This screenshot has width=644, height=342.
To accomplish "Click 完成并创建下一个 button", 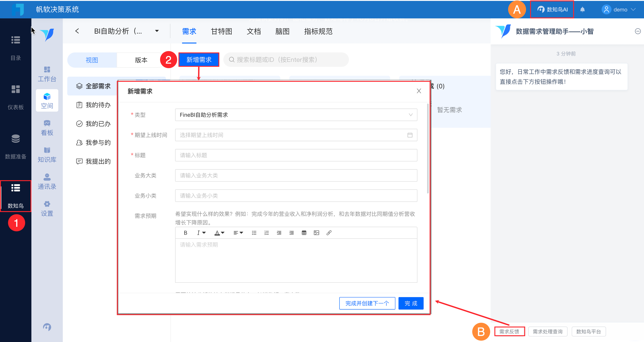I will coord(367,303).
